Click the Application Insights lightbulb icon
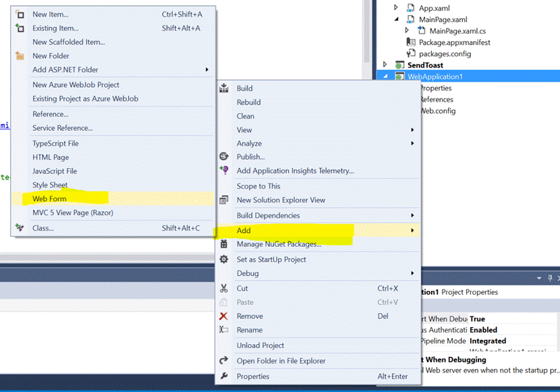This screenshot has height=392, width=560. 224,170
